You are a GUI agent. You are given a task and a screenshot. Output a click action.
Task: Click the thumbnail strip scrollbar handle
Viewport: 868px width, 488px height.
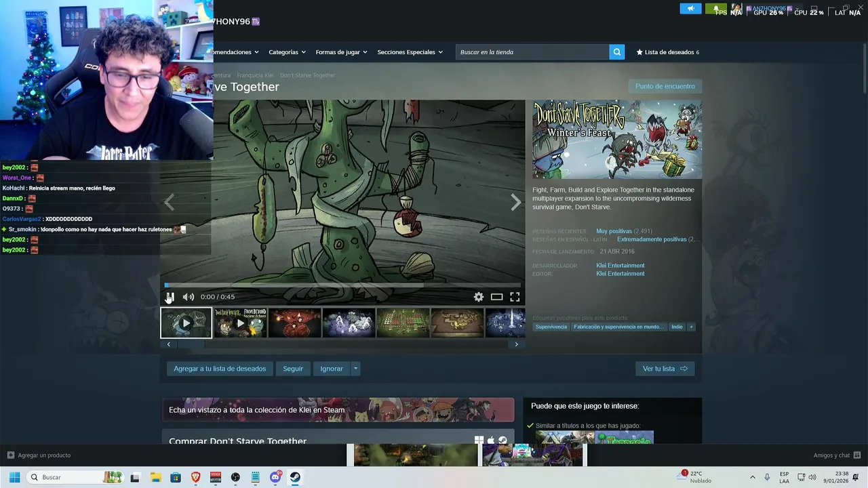pyautogui.click(x=191, y=344)
